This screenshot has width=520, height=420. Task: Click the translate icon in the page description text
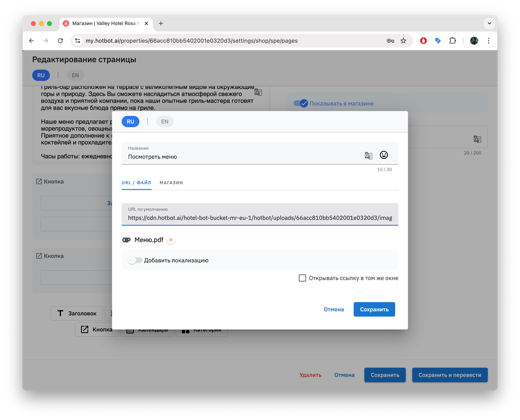click(x=258, y=92)
